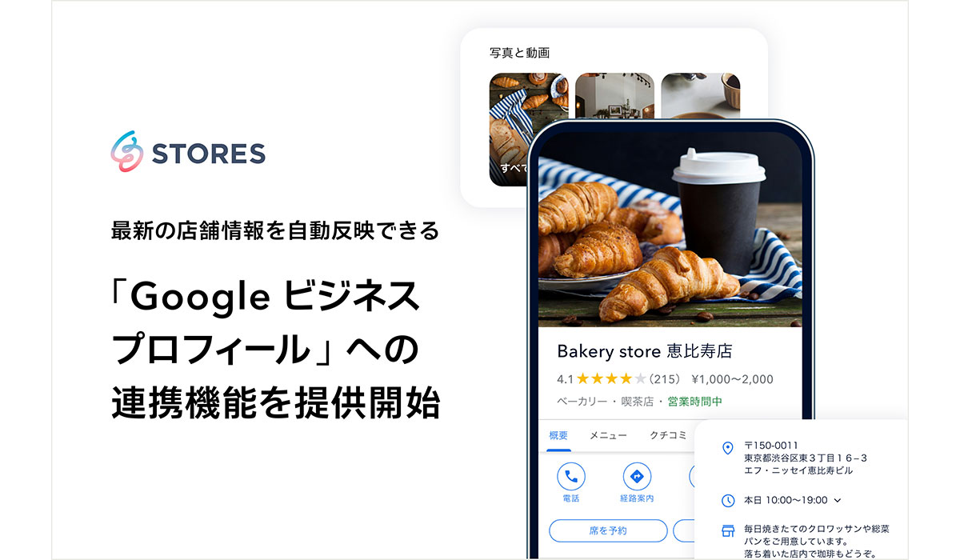Expand today's hours 10:00〜19:00 chevron
Screen dimensions: 960x560
838,501
